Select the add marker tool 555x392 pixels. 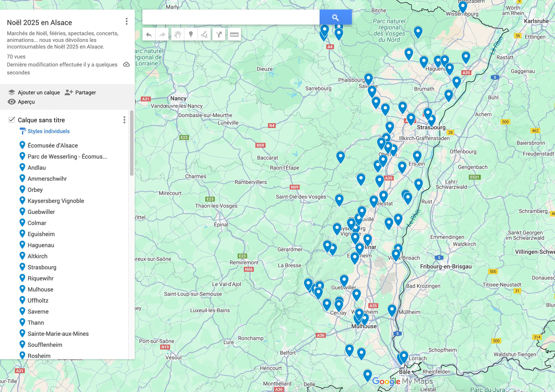pyautogui.click(x=191, y=35)
